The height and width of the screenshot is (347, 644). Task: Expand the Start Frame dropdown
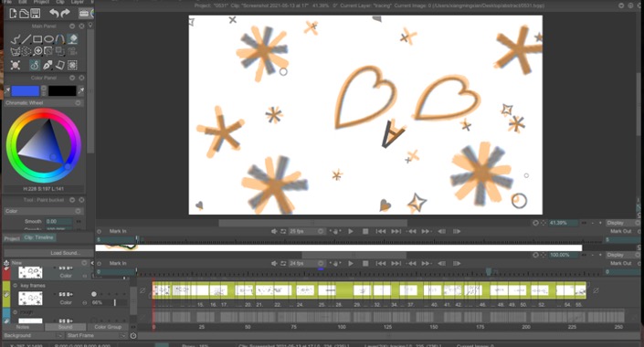(96, 335)
